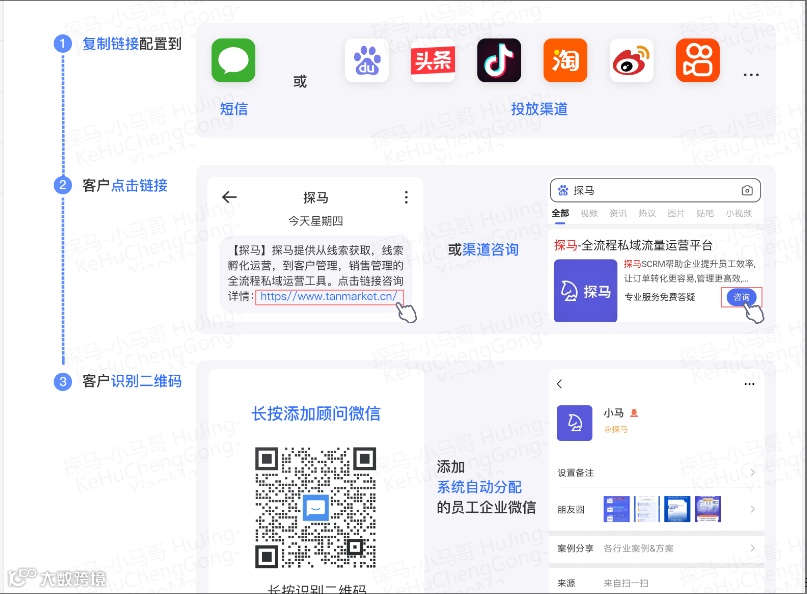The image size is (807, 594).
Task: Select the 贴吧 search tab
Action: 705,213
